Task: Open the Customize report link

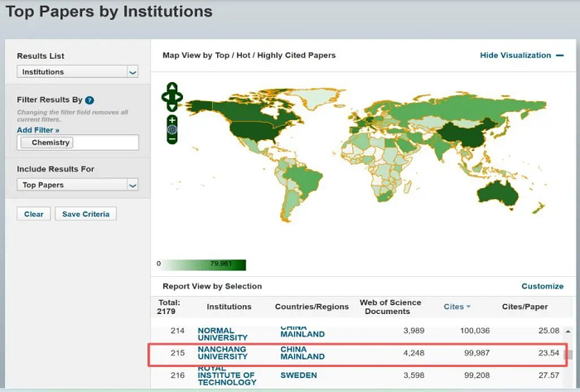Action: tap(542, 286)
